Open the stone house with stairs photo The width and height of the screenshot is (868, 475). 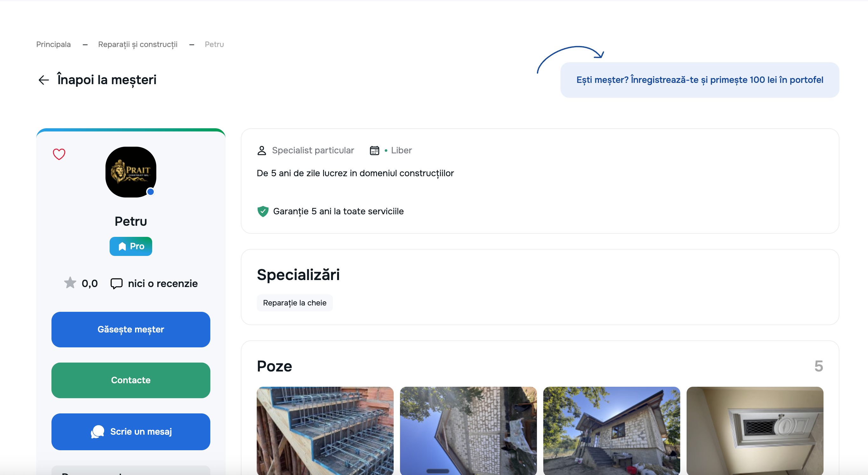pos(611,430)
